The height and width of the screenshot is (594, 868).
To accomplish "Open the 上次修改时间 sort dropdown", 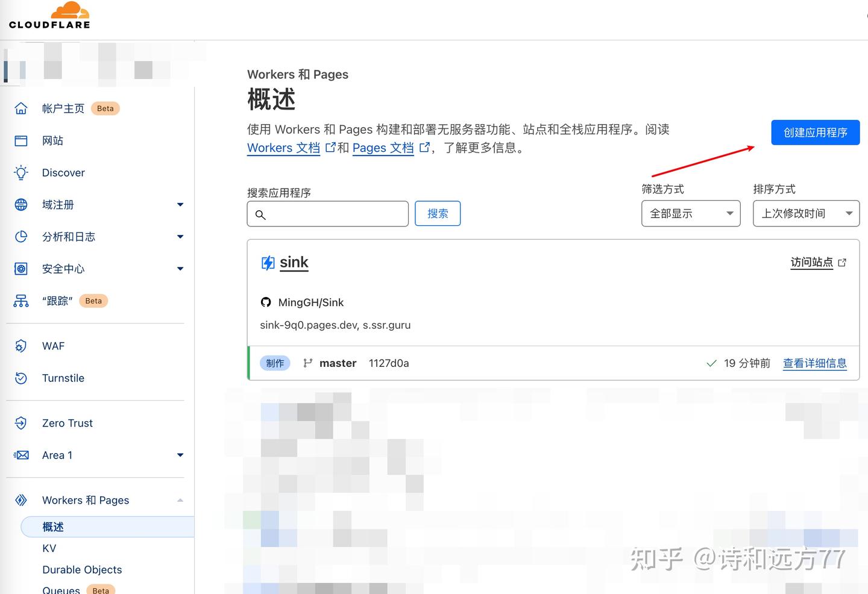I will click(x=807, y=213).
